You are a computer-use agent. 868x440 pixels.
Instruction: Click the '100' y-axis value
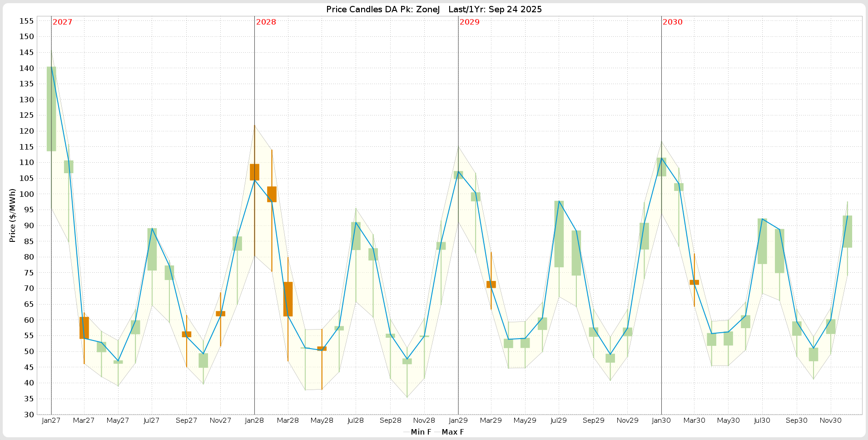[26, 194]
